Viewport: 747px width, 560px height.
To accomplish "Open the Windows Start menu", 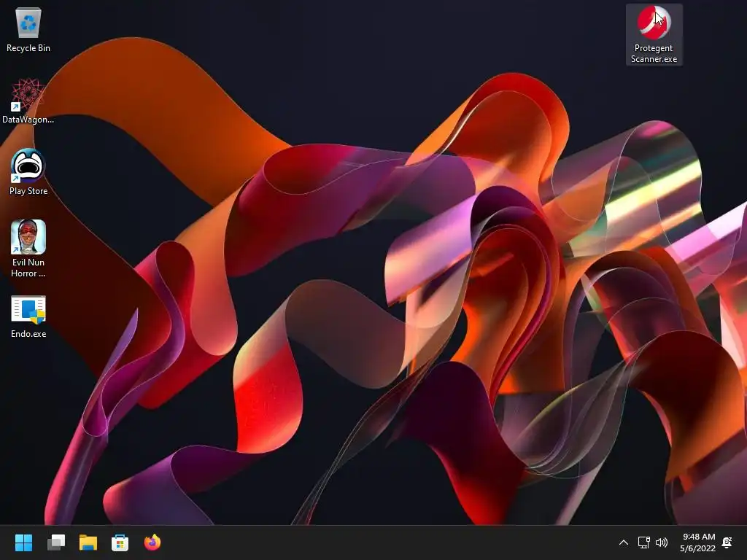I will [x=24, y=542].
